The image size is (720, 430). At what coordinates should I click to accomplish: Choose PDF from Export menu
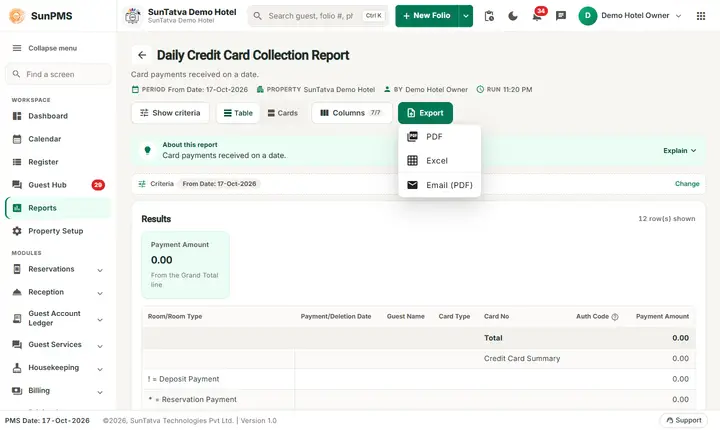[439, 137]
